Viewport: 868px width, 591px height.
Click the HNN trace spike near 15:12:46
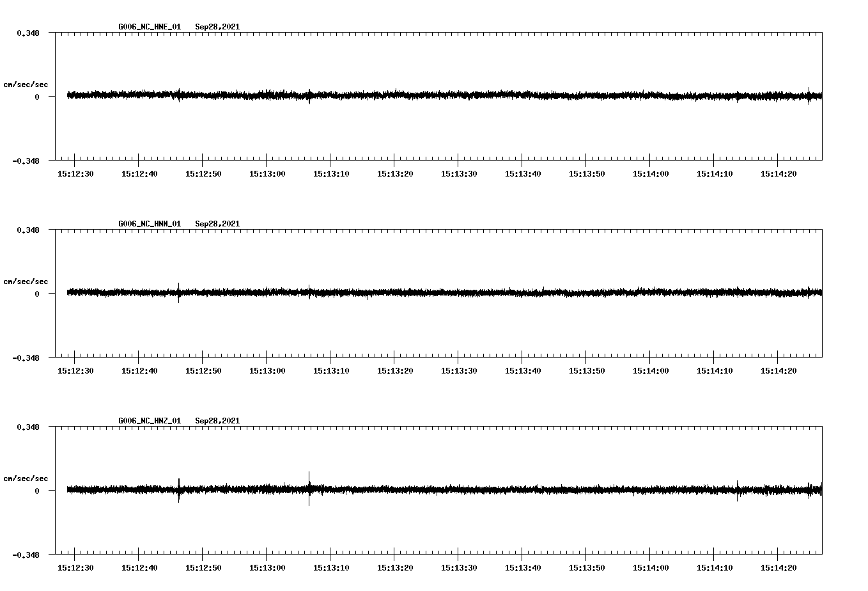[179, 292]
